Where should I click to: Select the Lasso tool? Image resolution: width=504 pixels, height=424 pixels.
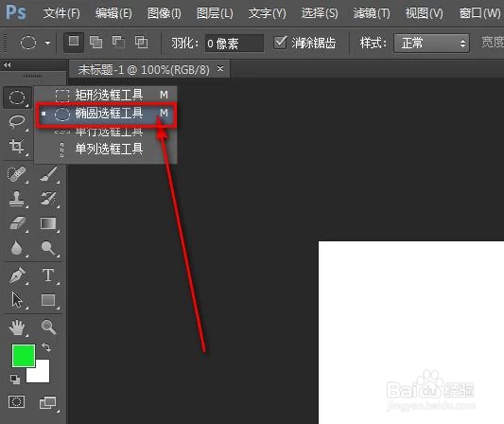[17, 121]
